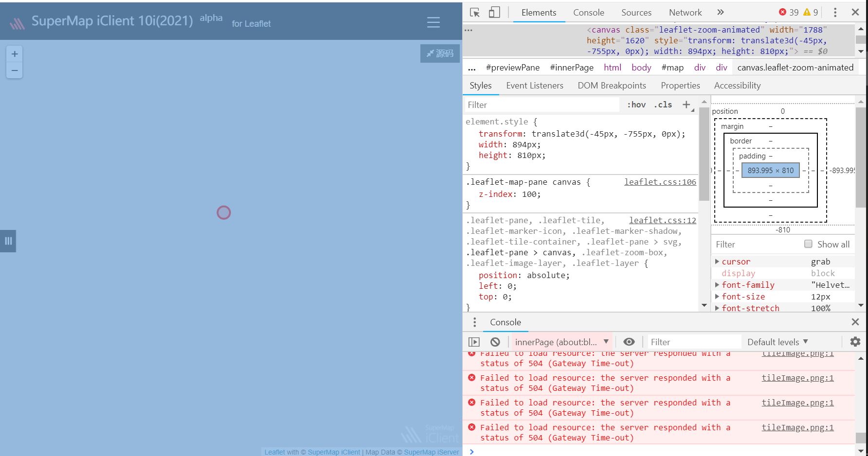The width and height of the screenshot is (868, 456).
Task: Switch to the Elements tab
Action: tap(539, 13)
